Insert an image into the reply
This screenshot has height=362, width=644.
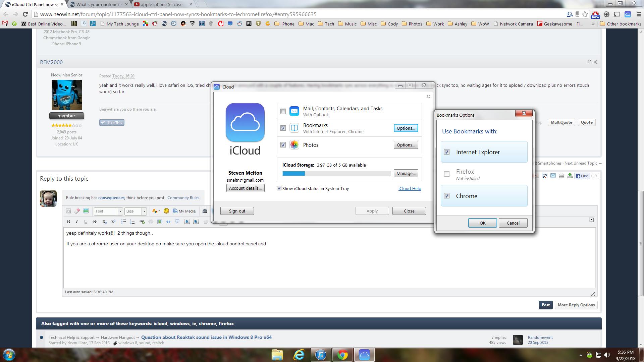pyautogui.click(x=160, y=222)
